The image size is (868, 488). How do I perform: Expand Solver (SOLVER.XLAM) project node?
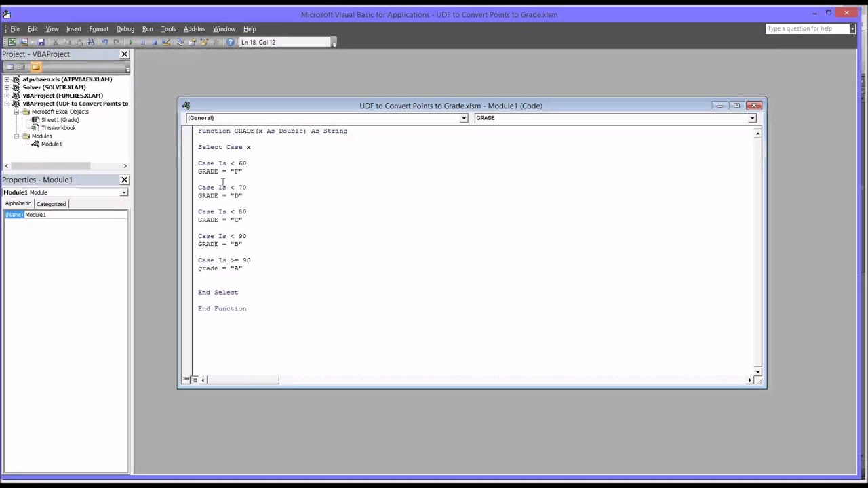7,87
